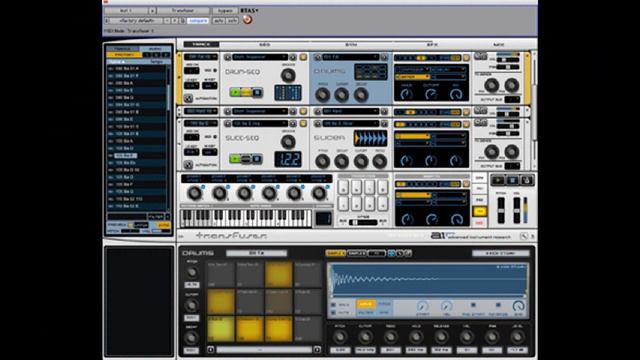The width and height of the screenshot is (640, 360).
Task: Toggle the auto button in plug-in header
Action: click(218, 20)
